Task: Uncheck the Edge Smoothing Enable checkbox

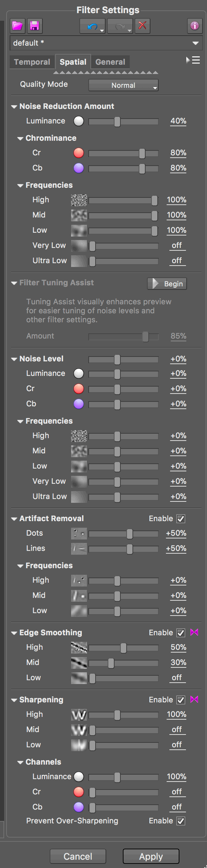Action: pyautogui.click(x=181, y=633)
